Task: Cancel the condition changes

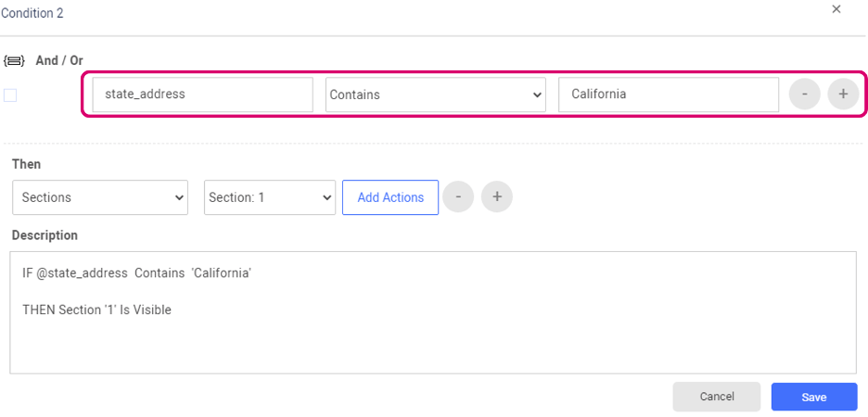Action: (x=717, y=397)
